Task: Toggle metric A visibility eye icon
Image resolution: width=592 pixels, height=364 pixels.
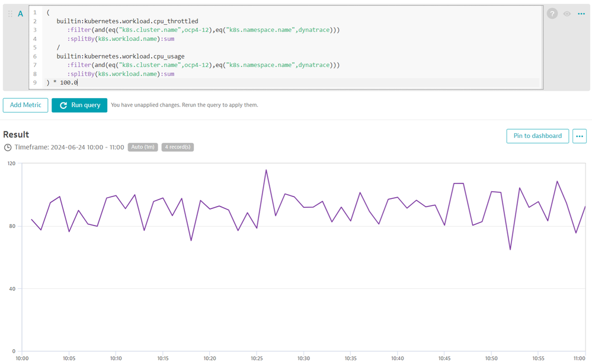Action: [567, 14]
